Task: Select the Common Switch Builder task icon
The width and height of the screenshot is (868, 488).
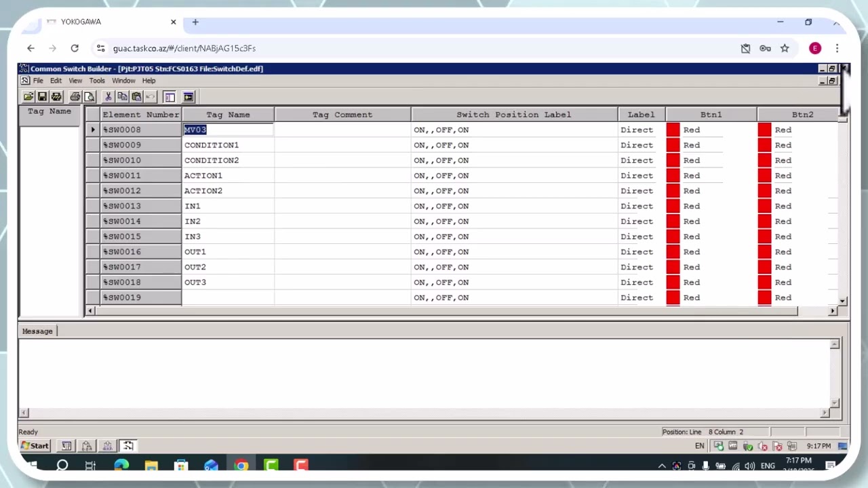Action: click(128, 446)
